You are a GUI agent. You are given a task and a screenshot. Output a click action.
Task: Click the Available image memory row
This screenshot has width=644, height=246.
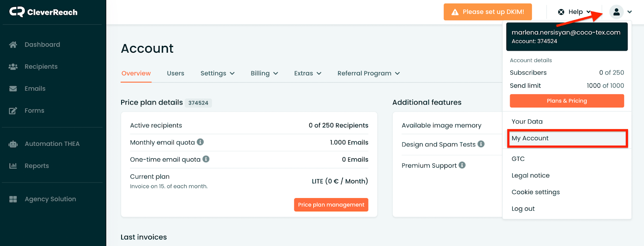click(x=448, y=125)
